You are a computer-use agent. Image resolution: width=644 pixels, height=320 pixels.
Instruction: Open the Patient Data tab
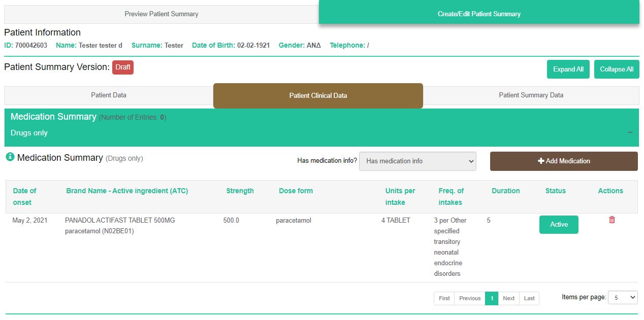109,95
